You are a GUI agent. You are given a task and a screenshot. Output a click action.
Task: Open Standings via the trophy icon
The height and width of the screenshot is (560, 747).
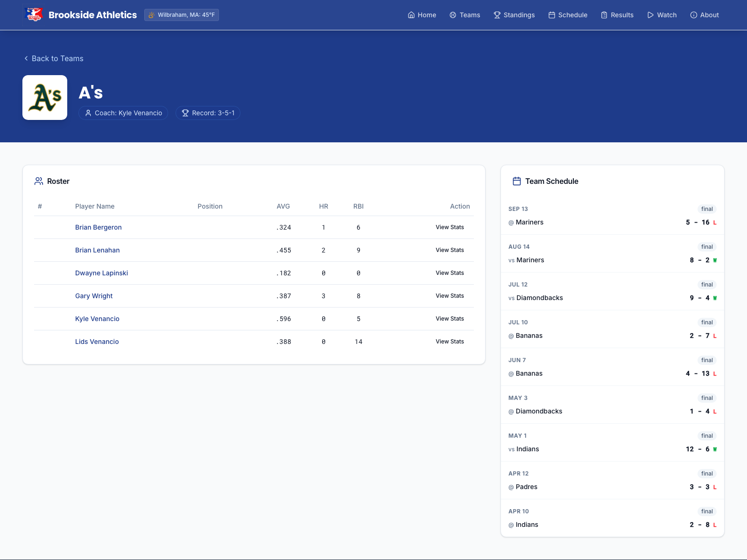pos(496,15)
